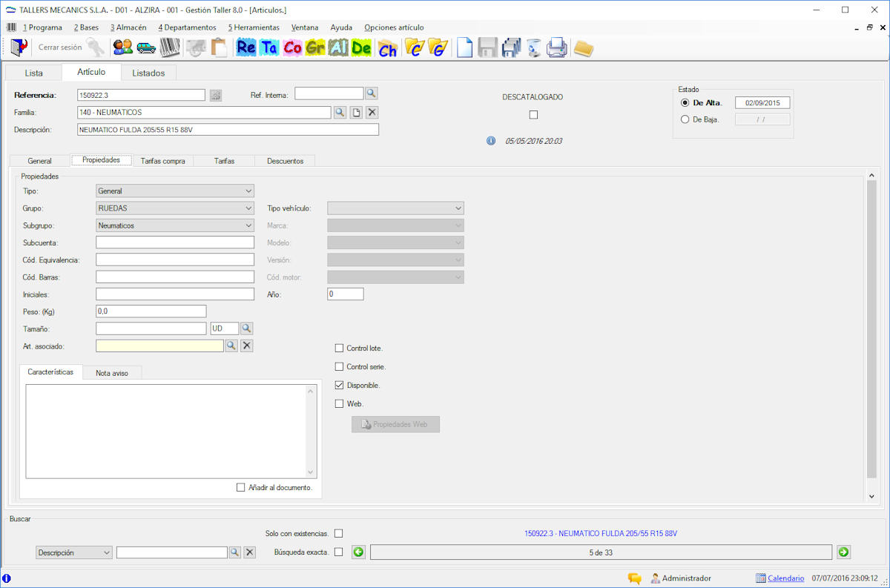This screenshot has height=588, width=890.
Task: Switch to the Nota aviso tab
Action: pyautogui.click(x=112, y=373)
